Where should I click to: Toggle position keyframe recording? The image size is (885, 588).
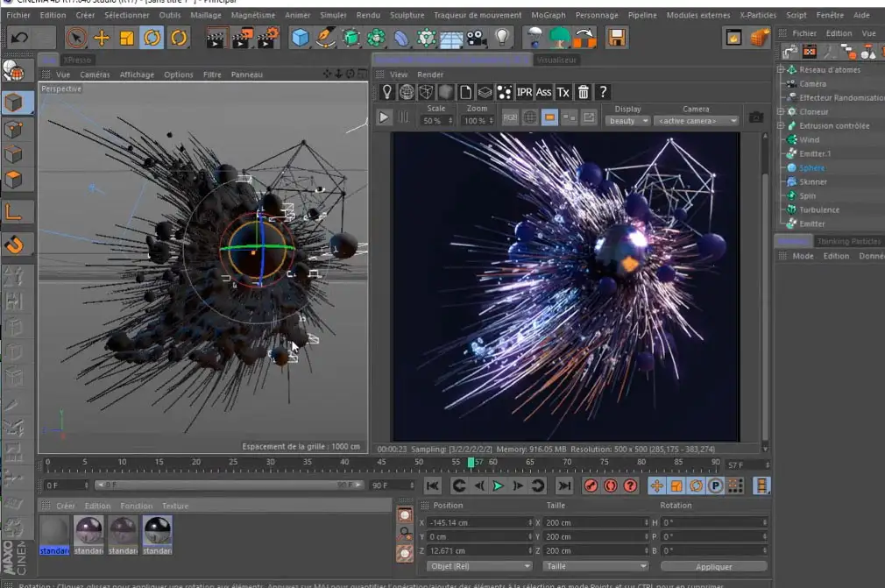click(656, 485)
